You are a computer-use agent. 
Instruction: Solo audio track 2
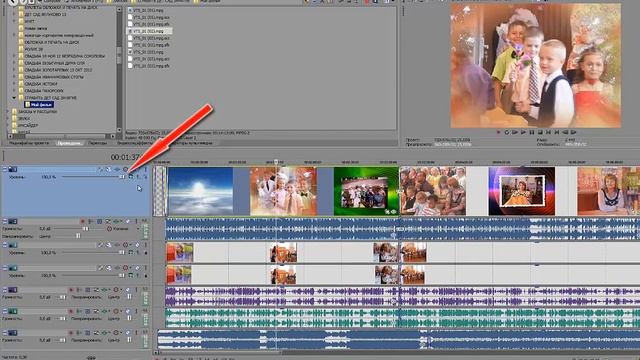click(x=136, y=222)
